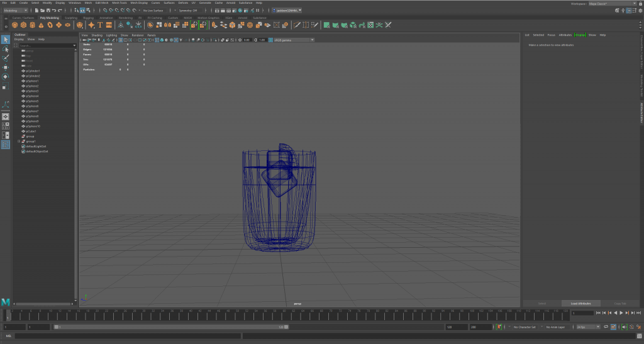Switch to the Sculpting shelf tab
This screenshot has width=644, height=344.
click(70, 18)
